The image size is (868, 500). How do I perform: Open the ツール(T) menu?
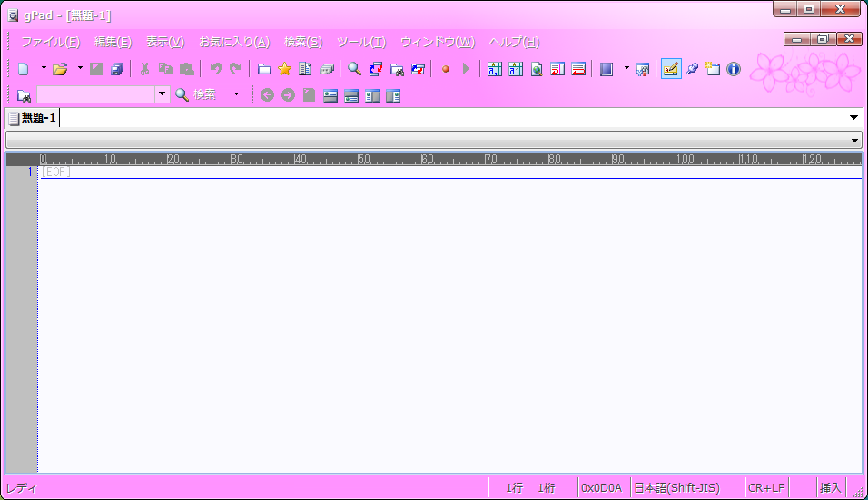coord(360,42)
